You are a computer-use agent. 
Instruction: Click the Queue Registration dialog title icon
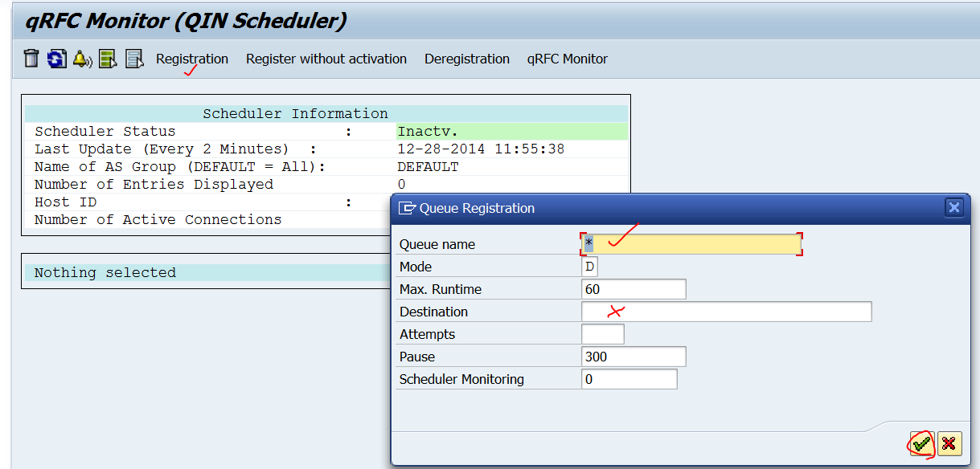[407, 207]
